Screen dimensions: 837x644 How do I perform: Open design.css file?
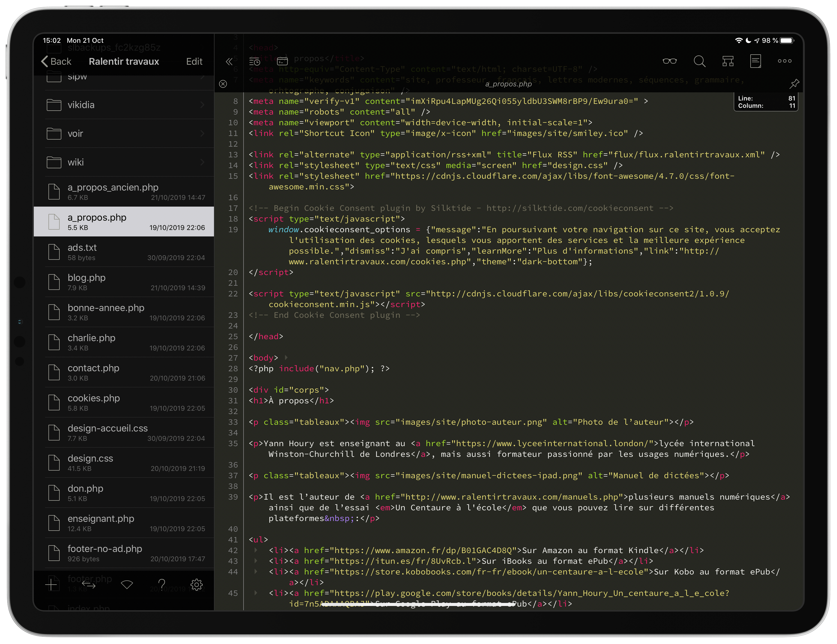click(124, 463)
